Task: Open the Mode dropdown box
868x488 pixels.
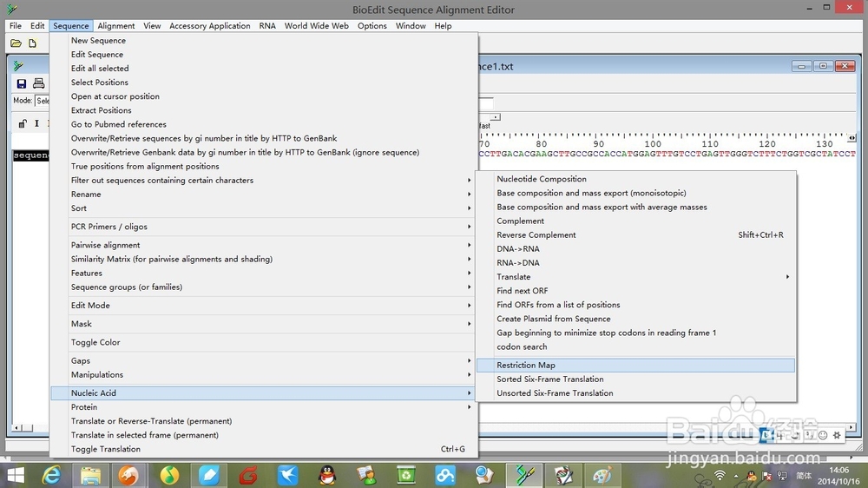Action: [42, 101]
